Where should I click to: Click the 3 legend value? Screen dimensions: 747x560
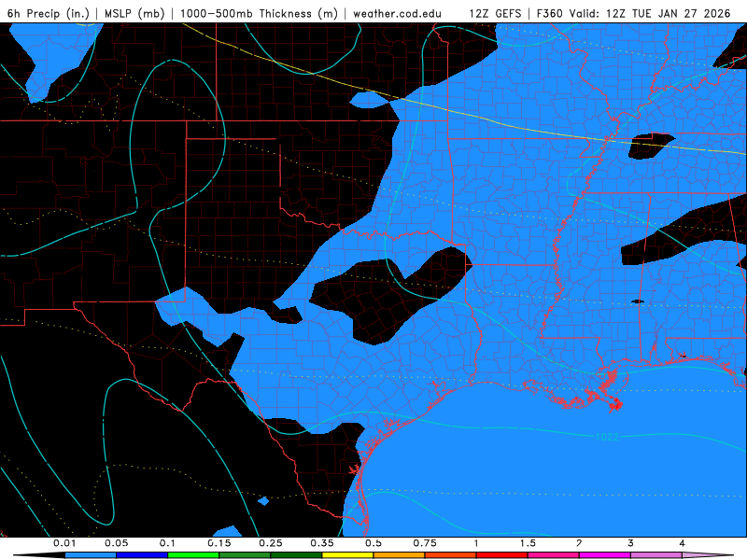[x=631, y=543]
